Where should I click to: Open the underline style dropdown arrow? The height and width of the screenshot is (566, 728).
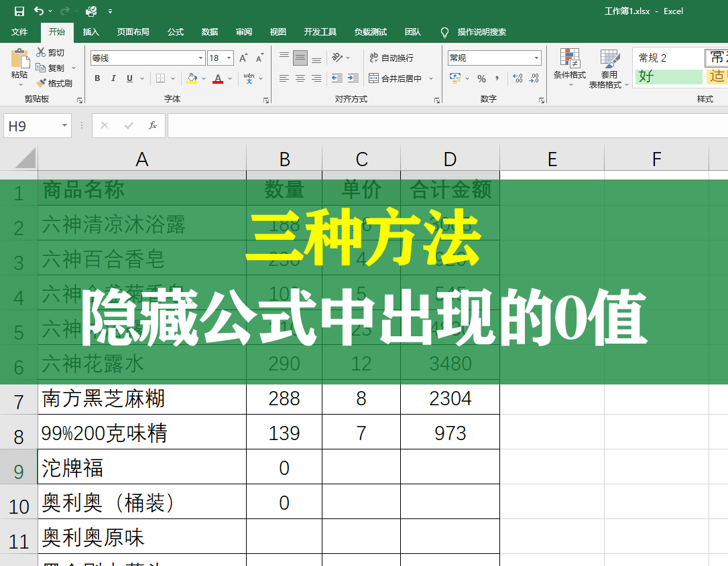click(142, 78)
